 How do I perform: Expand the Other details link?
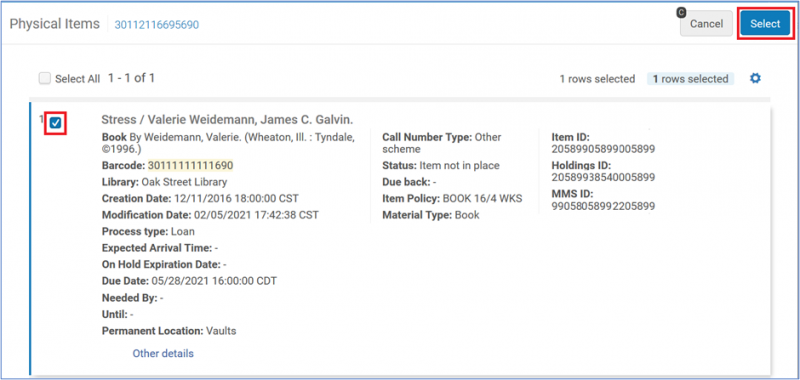163,353
